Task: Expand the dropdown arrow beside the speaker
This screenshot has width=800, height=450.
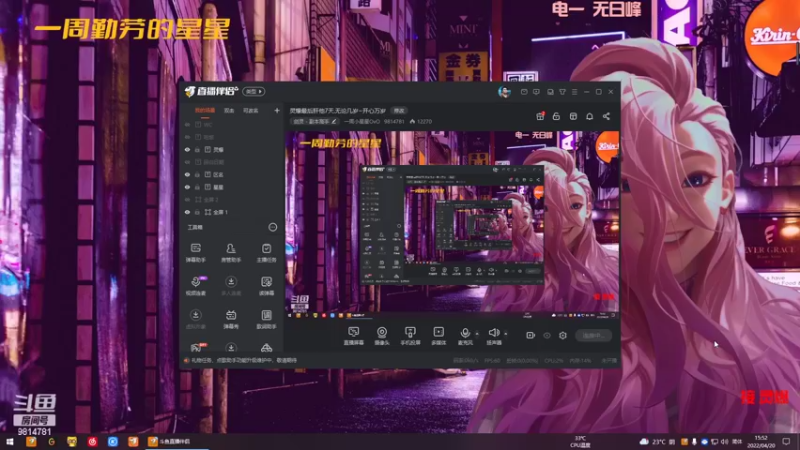Action: (x=506, y=334)
